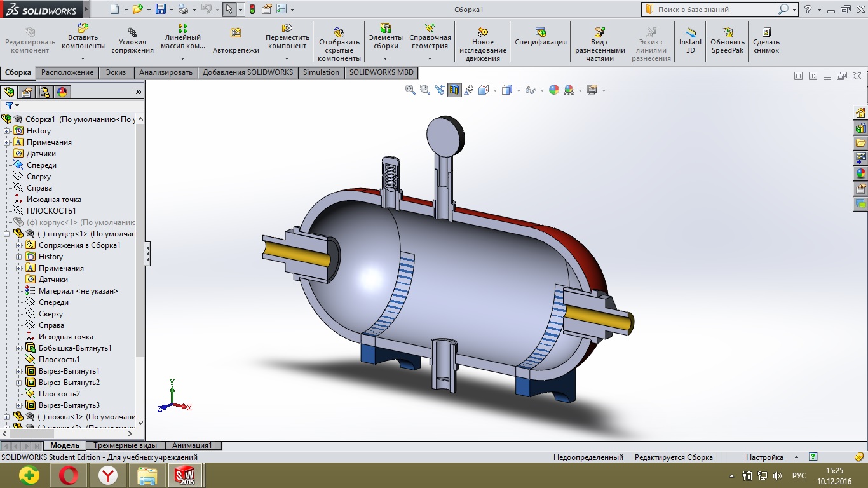Image resolution: width=868 pixels, height=488 pixels.
Task: Expand Вырез-Вытянуть2 feature
Action: 19,383
